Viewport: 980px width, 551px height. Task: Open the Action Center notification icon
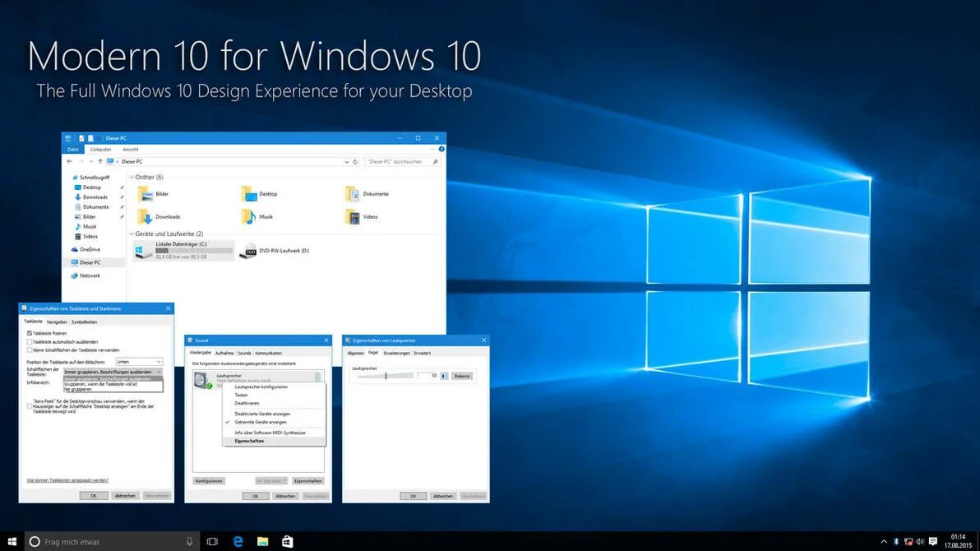(x=932, y=542)
